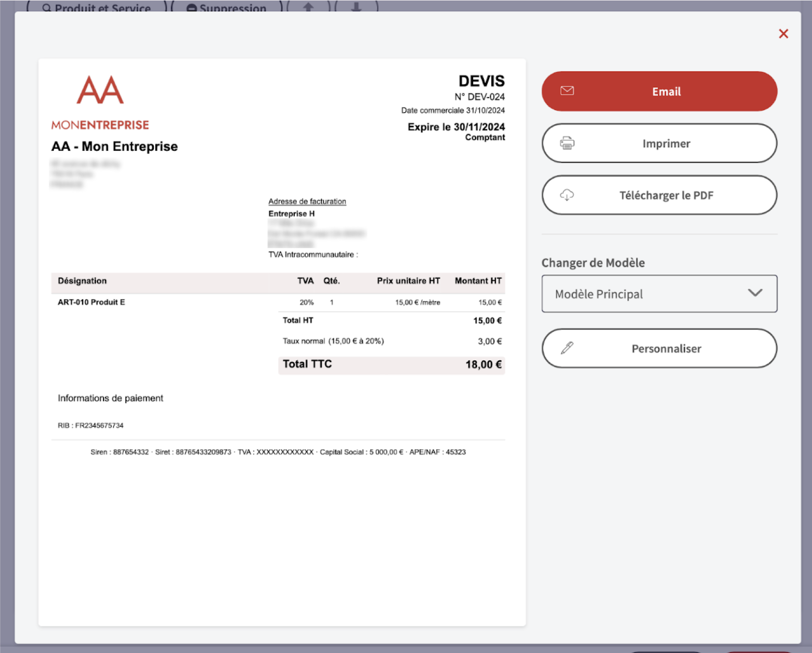Click the 15,00 € /mètre unit price
Image resolution: width=812 pixels, height=653 pixels.
[x=418, y=302]
